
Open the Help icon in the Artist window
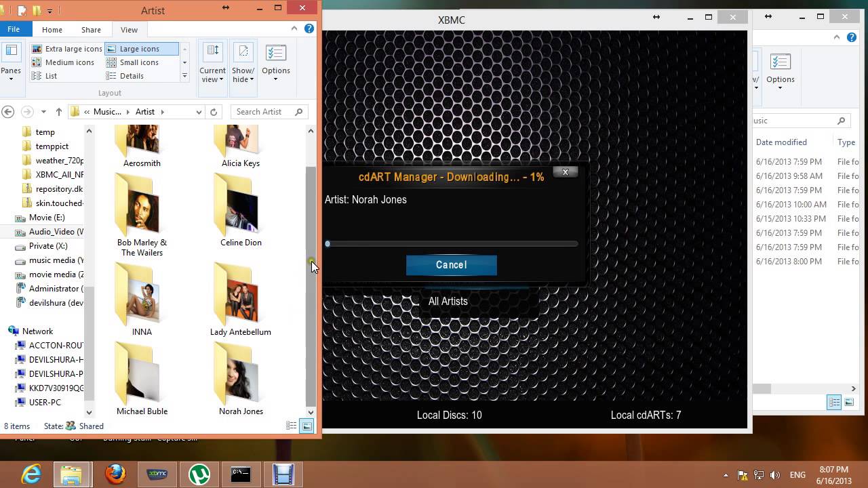(x=309, y=28)
